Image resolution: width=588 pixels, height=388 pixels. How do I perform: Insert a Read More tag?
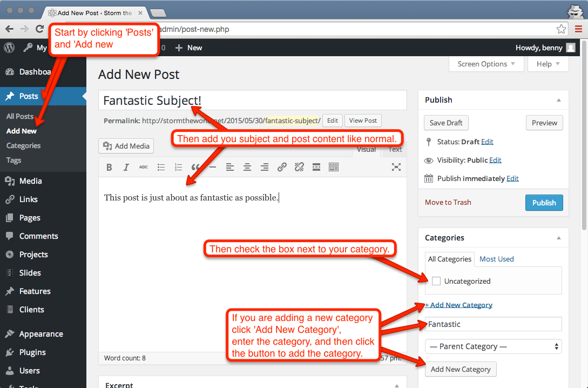coord(316,166)
